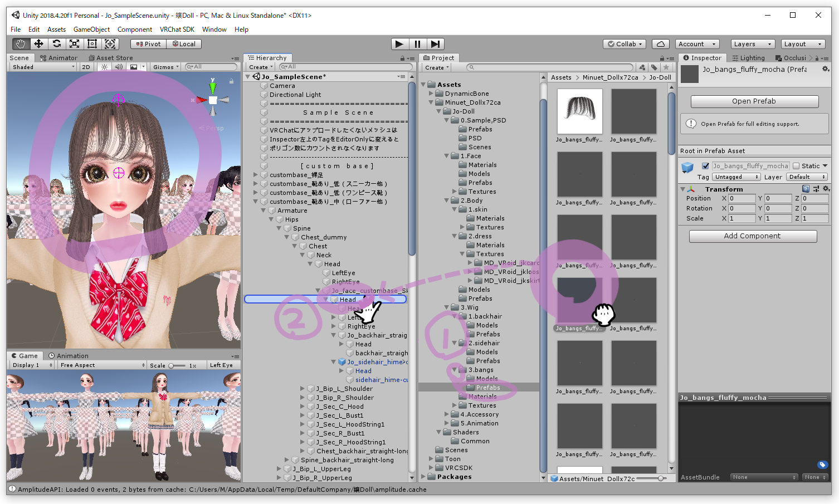Select the Move tool
The image size is (839, 504).
[x=38, y=43]
